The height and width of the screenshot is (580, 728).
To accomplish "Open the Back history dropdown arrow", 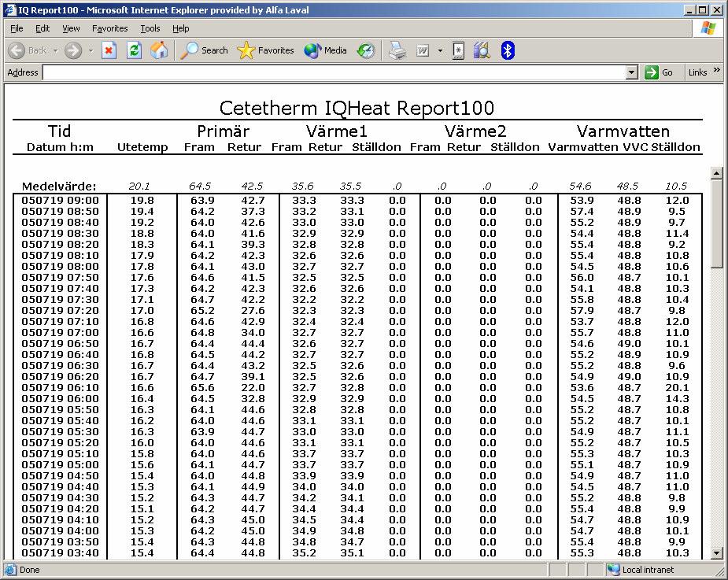I will tap(55, 50).
